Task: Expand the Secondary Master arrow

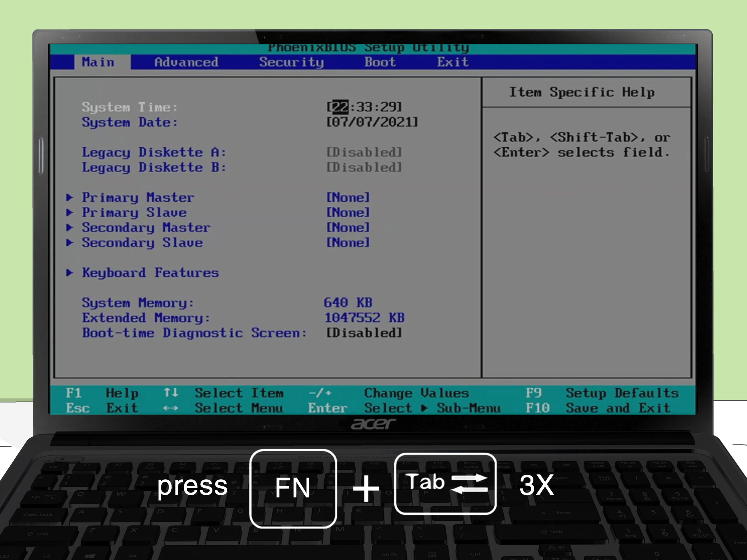Action: click(x=69, y=228)
